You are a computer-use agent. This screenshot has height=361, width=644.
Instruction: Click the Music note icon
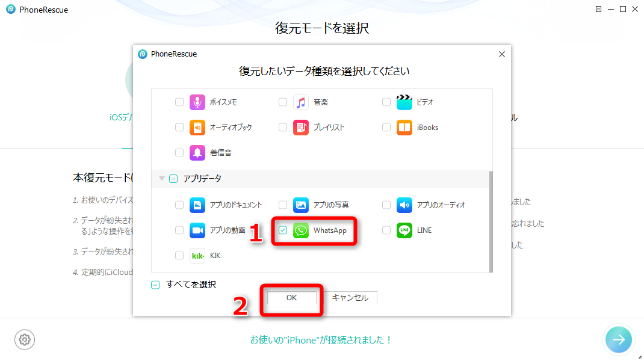301,102
